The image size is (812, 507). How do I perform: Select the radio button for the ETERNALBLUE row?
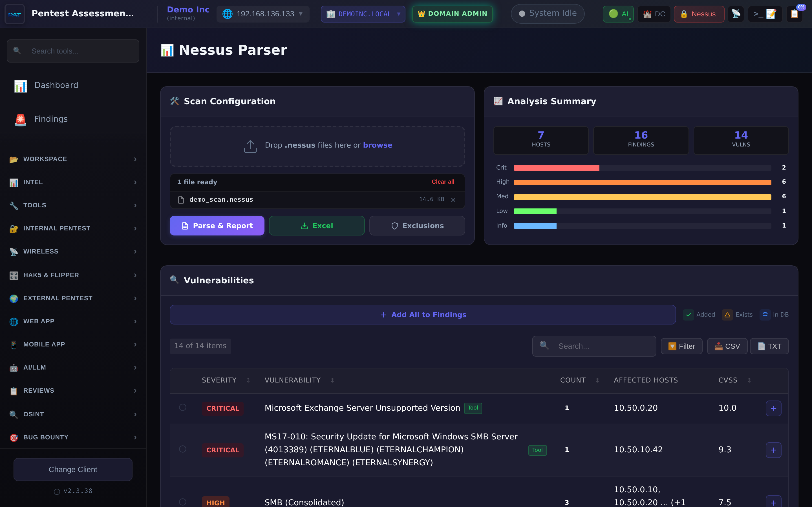coord(183,449)
